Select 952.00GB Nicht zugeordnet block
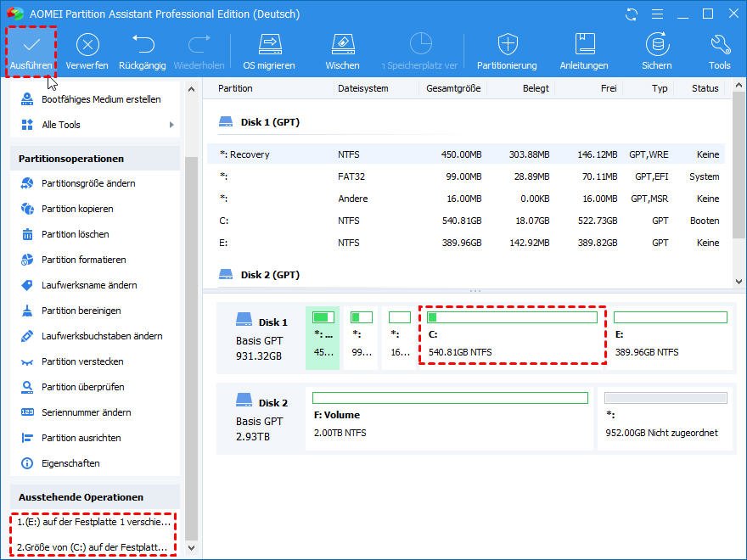The height and width of the screenshot is (560, 747). coord(666,419)
